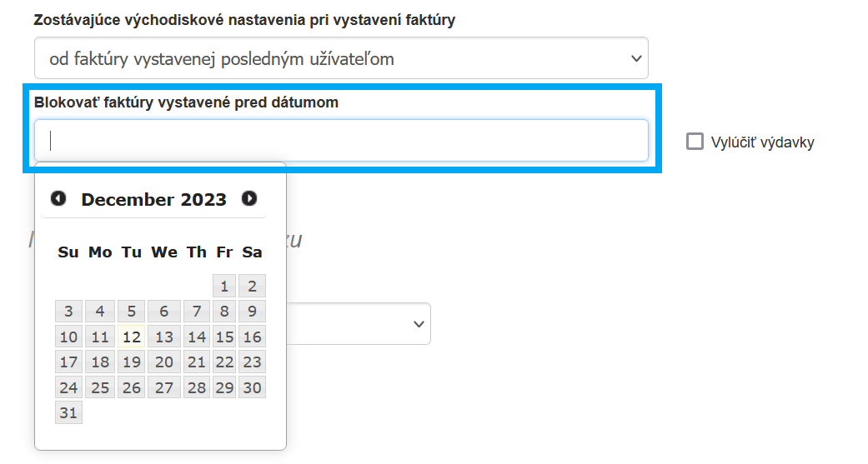Go to next month in calendar
Viewport: 868px width, 464px height.
[249, 198]
